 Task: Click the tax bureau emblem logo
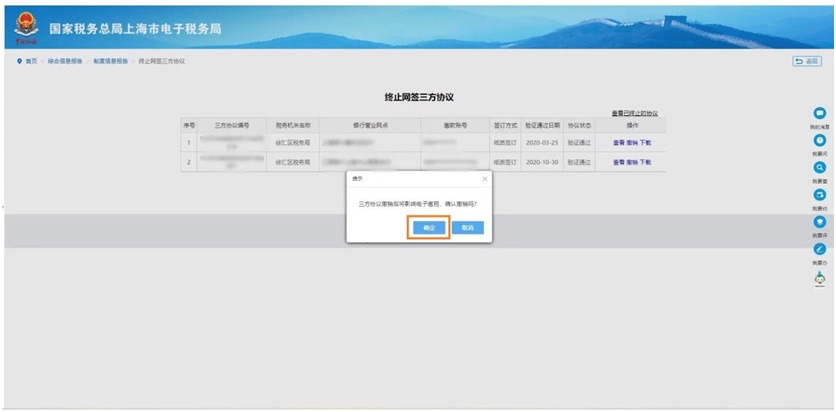click(25, 31)
